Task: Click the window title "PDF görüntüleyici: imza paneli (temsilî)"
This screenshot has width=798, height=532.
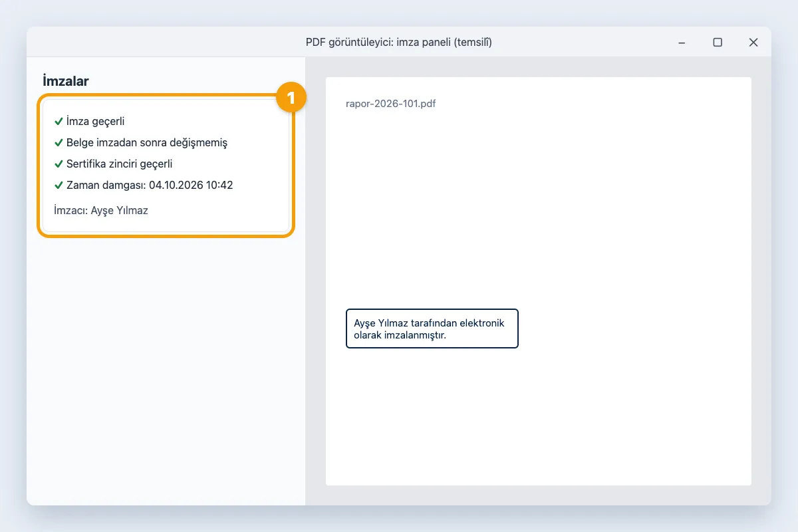Action: 399,43
